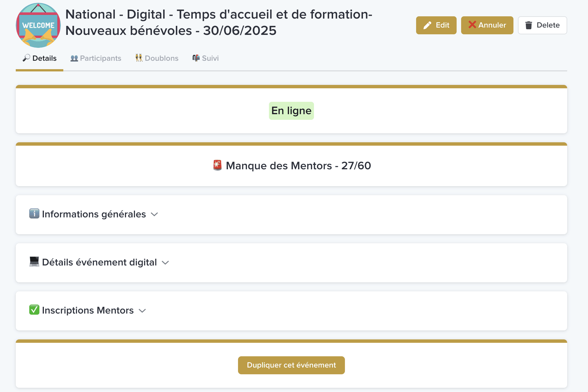Click the event title National - Digital

point(219,22)
